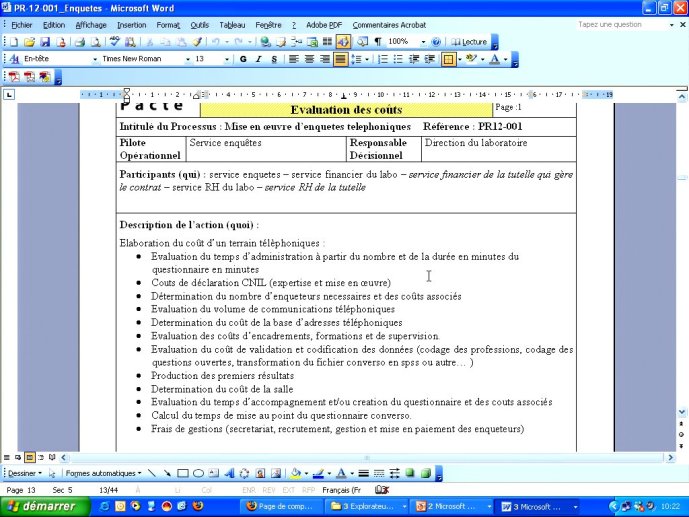Undo the last action
Viewport: 689px width, 517px height.
216,42
